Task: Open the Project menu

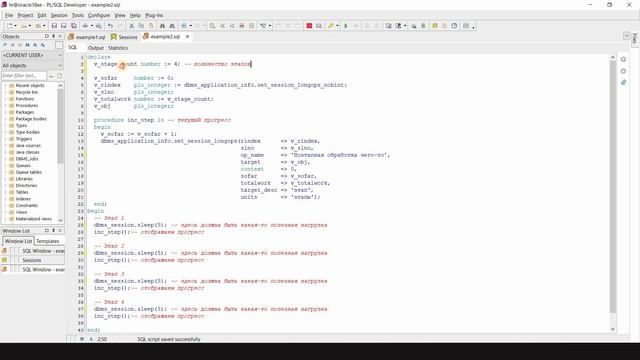Action: tap(25, 15)
